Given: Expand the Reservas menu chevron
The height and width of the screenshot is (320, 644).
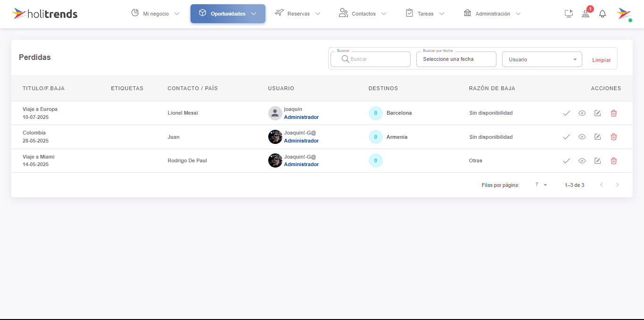Looking at the screenshot, I should click(318, 14).
